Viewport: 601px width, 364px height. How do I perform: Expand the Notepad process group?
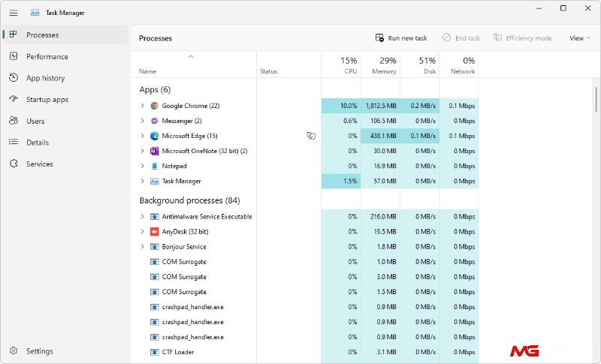142,166
